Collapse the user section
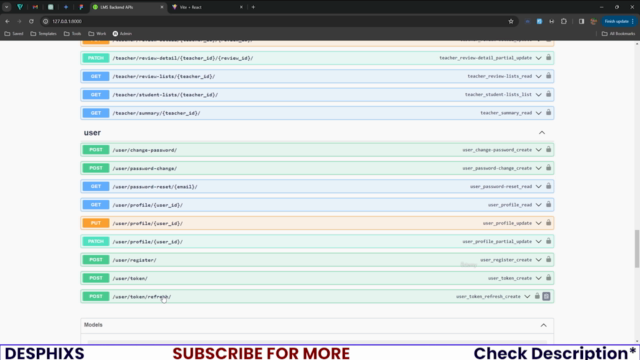Screen dimensions: 640x360 point(542,133)
